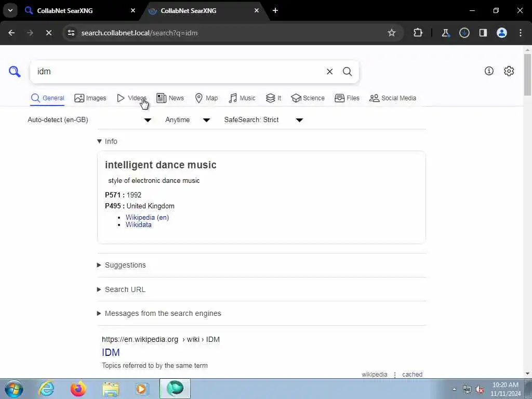Click the intelligent dance music heading

tap(161, 165)
